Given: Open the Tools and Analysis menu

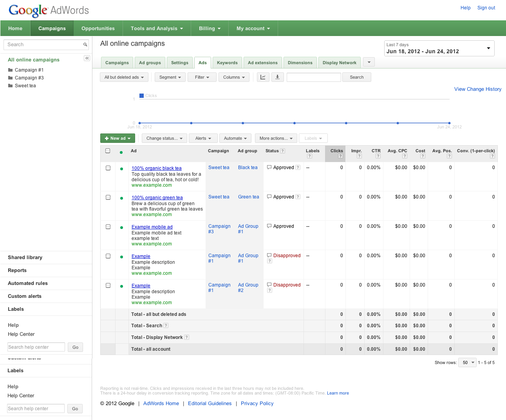Looking at the screenshot, I should [x=157, y=28].
